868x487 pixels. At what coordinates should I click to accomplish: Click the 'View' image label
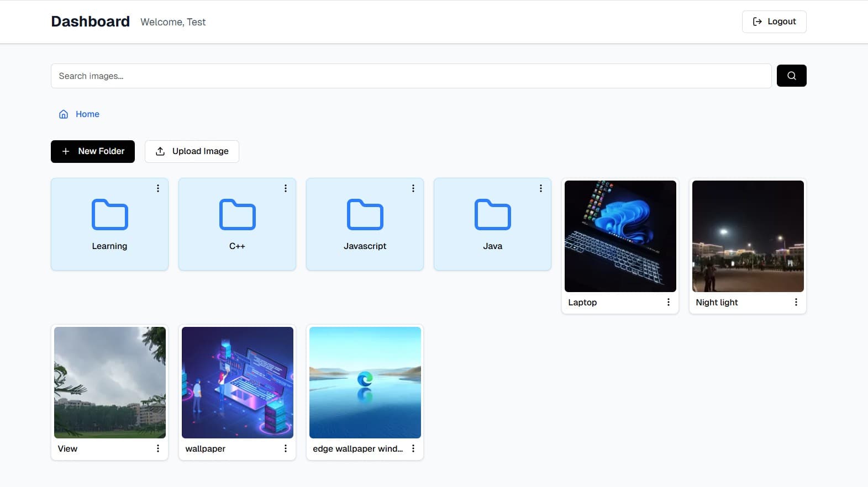pyautogui.click(x=67, y=449)
